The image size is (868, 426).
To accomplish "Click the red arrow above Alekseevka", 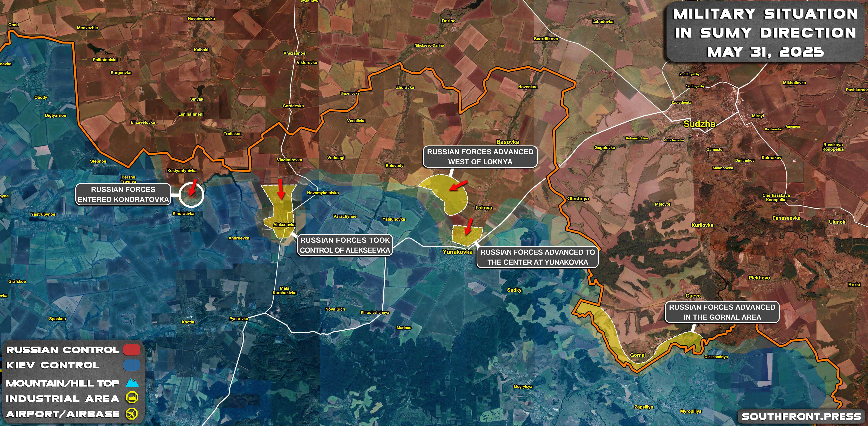I will (x=281, y=189).
